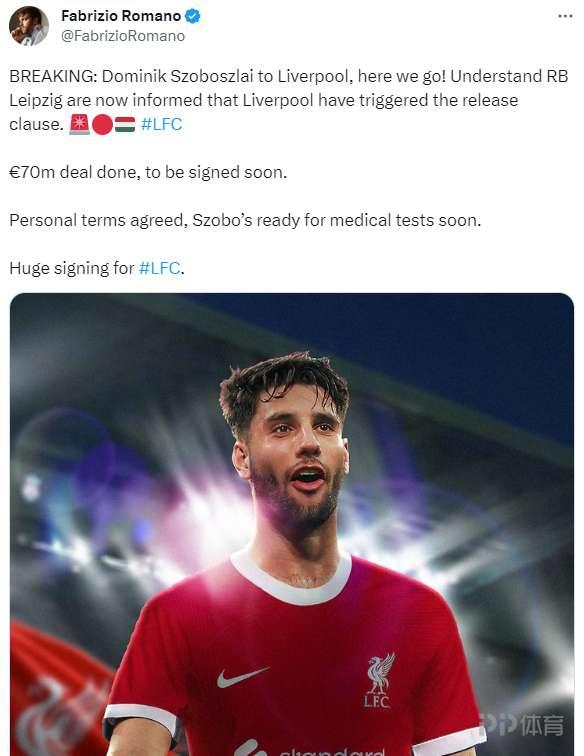584x756 pixels.
Task: Open the #LFC hashtag following 'Huge signing for'
Action: click(x=159, y=268)
